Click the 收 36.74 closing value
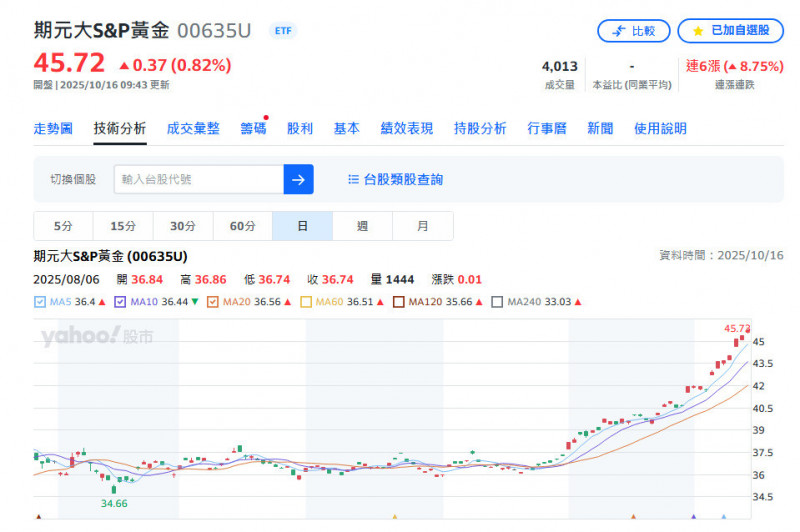 [330, 280]
